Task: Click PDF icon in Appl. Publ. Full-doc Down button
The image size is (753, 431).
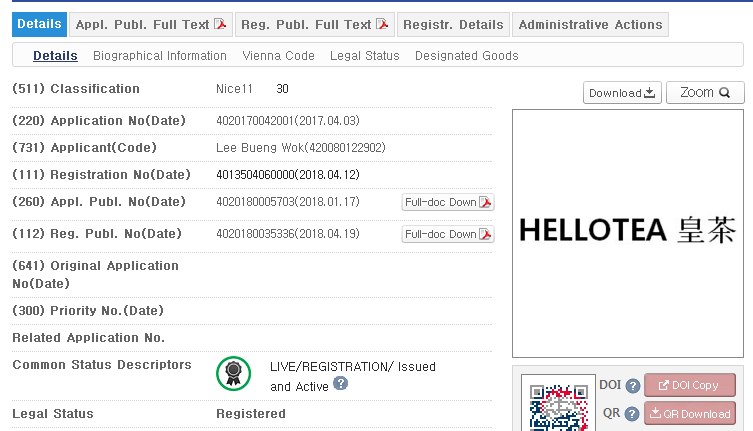Action: 486,202
